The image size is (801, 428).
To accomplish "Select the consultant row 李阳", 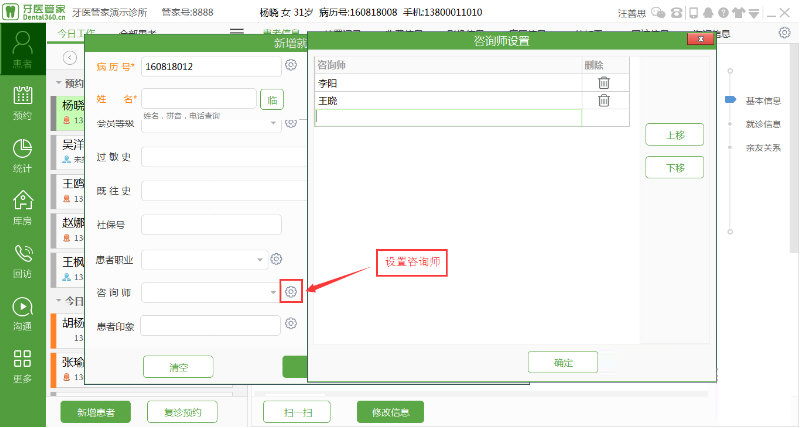I will pos(449,83).
